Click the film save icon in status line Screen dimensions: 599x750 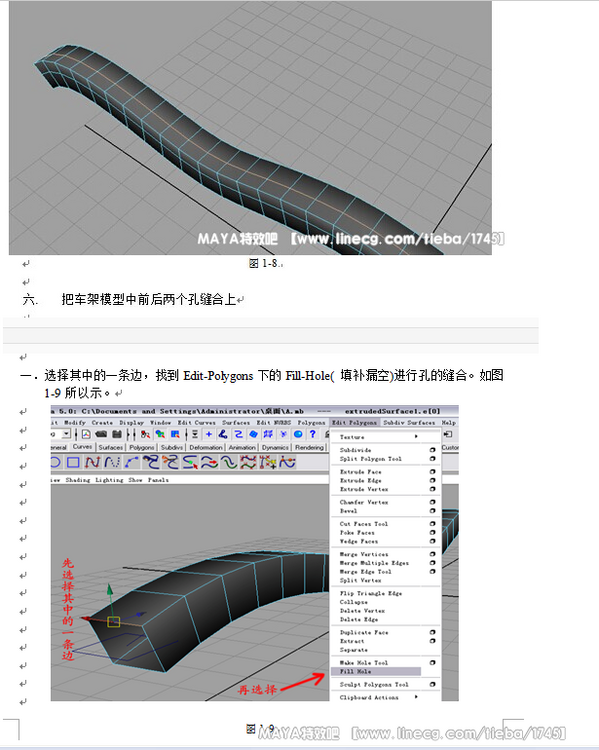pyautogui.click(x=117, y=434)
